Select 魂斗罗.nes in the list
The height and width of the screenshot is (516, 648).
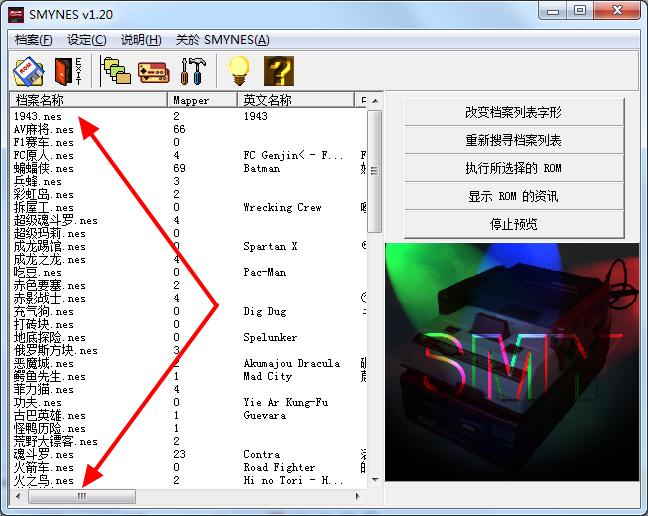coord(44,454)
